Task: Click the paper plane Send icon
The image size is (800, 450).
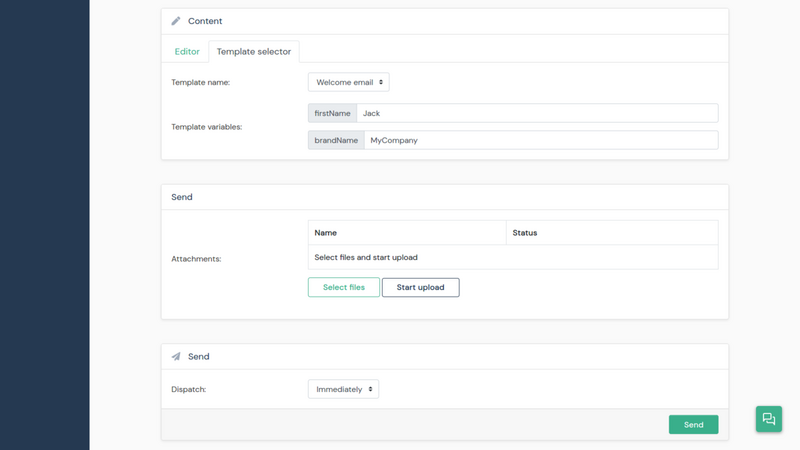Action: [x=176, y=357]
